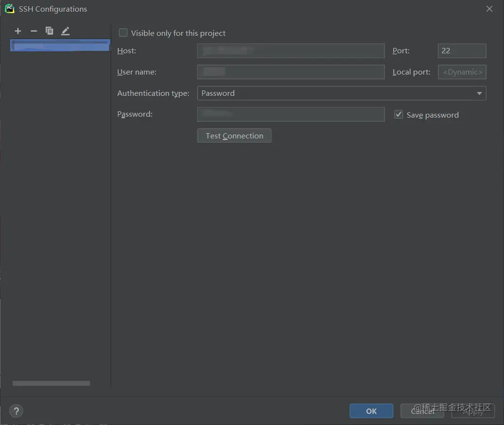Click the Local port Dynamic field
504x425 pixels.
461,72
